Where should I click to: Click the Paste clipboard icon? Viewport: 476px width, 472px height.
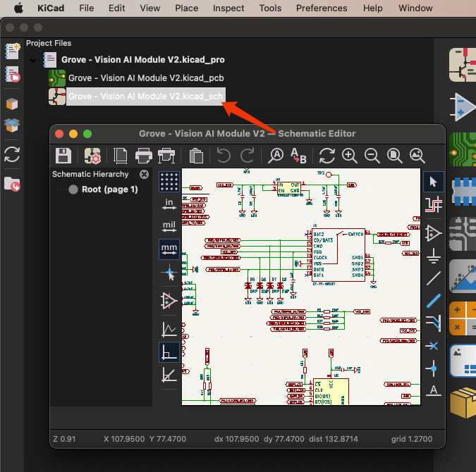click(x=196, y=156)
